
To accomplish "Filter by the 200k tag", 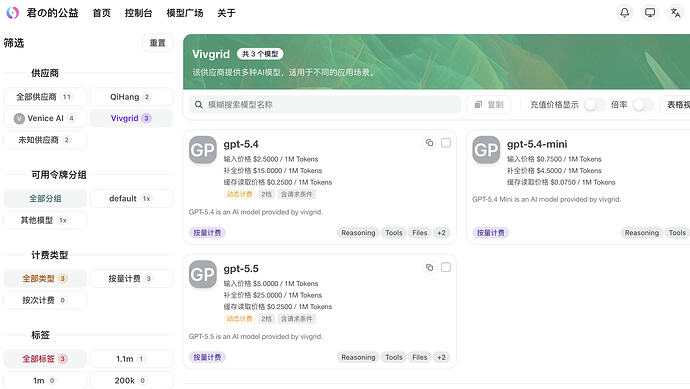I will point(131,380).
